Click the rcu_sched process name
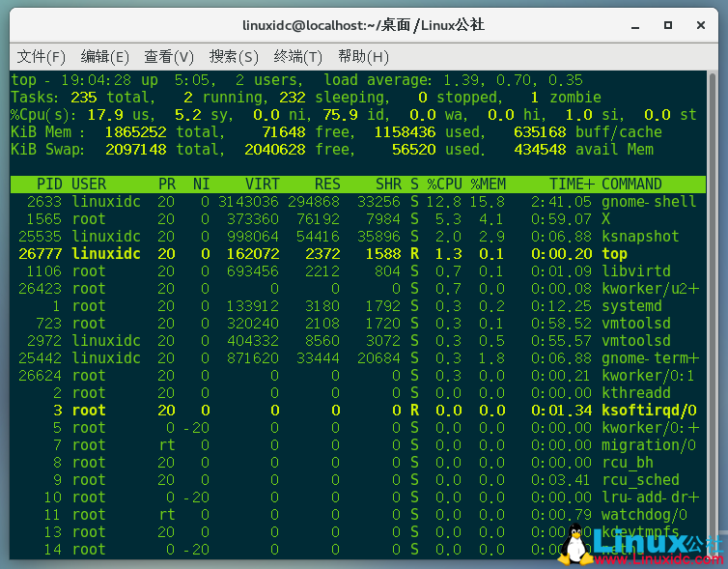Viewport: 728px width, 569px height. coord(640,480)
